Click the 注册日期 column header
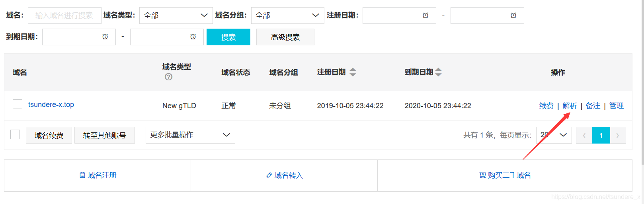The width and height of the screenshot is (644, 204). click(331, 72)
